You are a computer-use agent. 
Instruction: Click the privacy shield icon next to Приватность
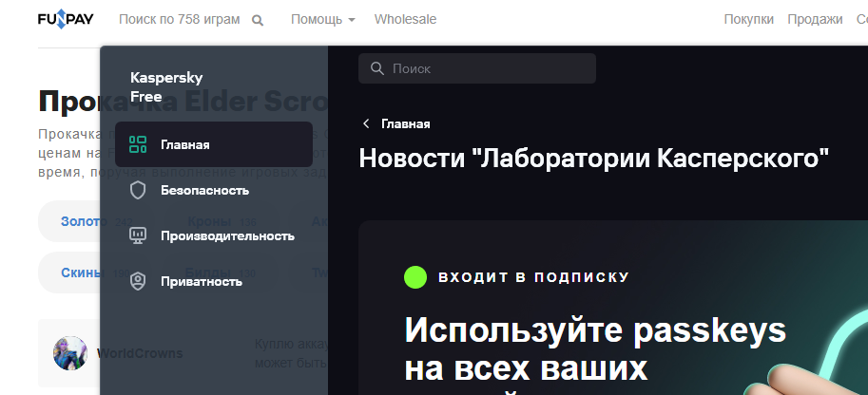pos(137,282)
